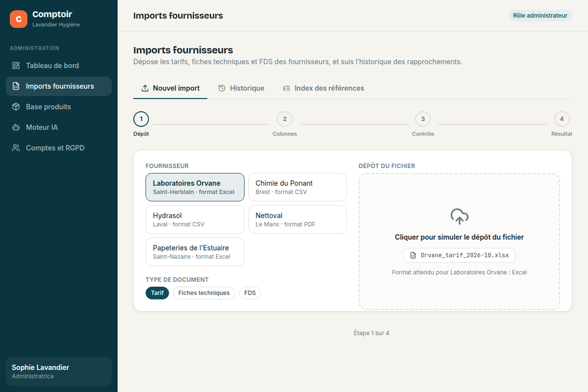Select the Nettoval supplier card
The image size is (588, 392).
coord(297,220)
